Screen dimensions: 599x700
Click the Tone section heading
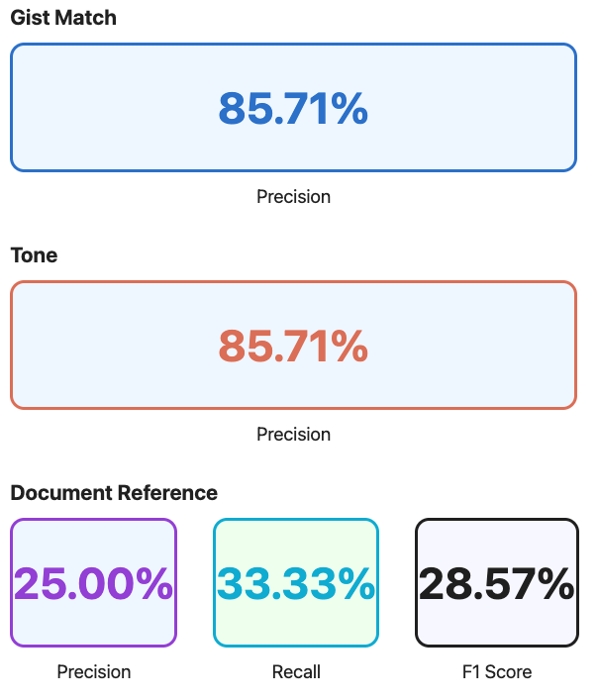pyautogui.click(x=34, y=255)
